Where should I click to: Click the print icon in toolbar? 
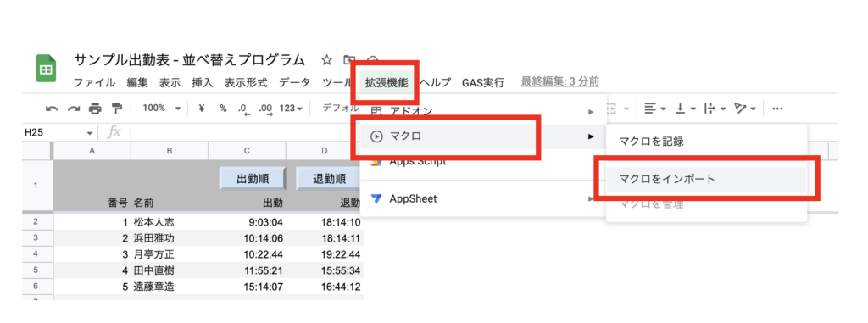95,109
